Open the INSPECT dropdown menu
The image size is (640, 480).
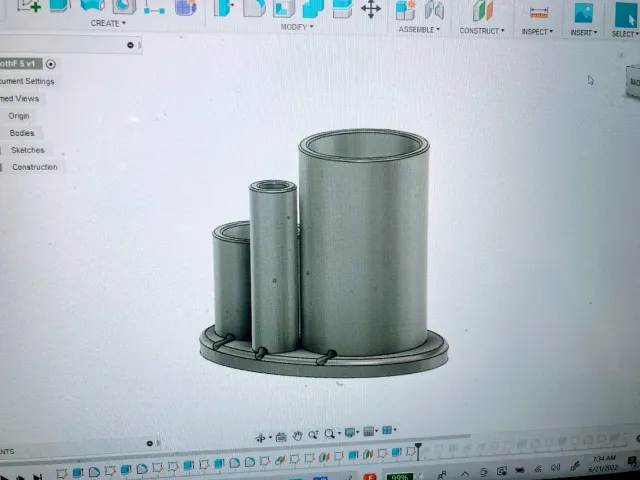[537, 32]
